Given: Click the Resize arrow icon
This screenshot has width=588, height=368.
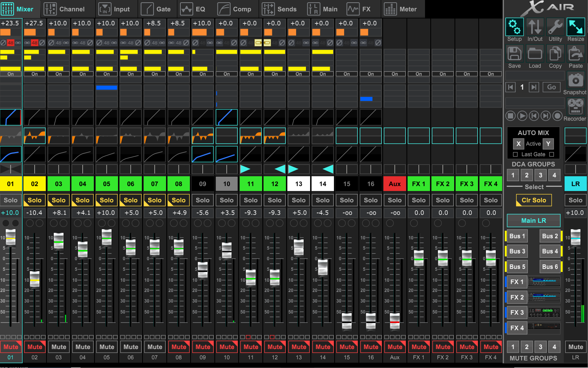Looking at the screenshot, I should pyautogui.click(x=576, y=27).
